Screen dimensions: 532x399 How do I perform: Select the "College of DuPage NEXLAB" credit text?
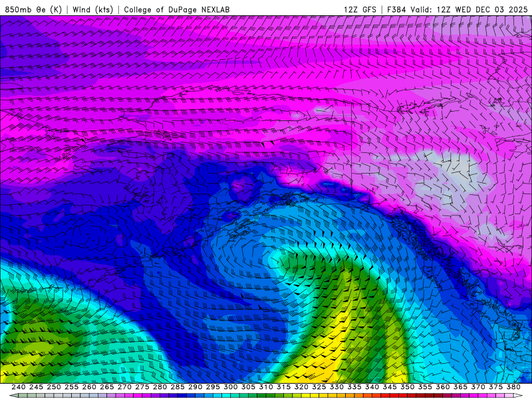(x=176, y=9)
